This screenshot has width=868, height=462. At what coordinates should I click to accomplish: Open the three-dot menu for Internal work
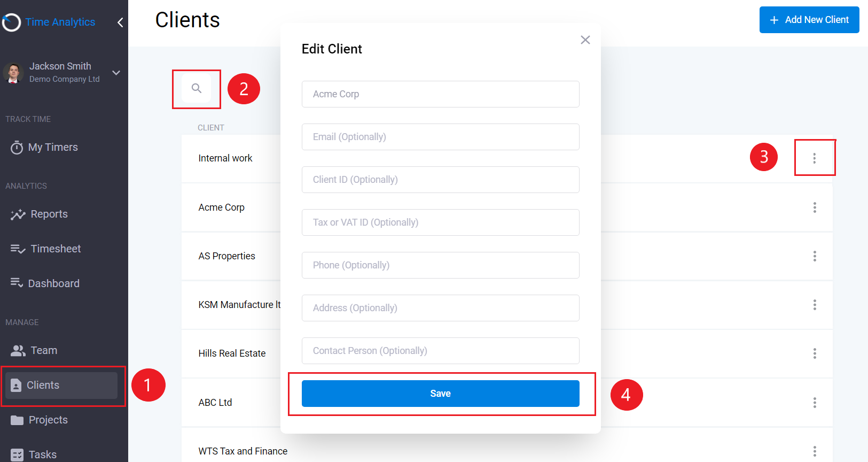(x=815, y=158)
